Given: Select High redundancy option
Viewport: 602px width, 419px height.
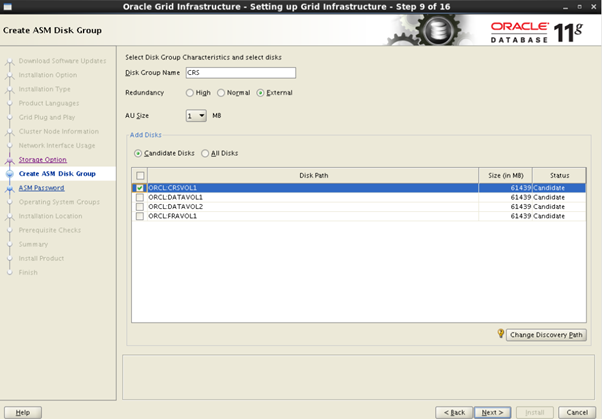Looking at the screenshot, I should 190,93.
